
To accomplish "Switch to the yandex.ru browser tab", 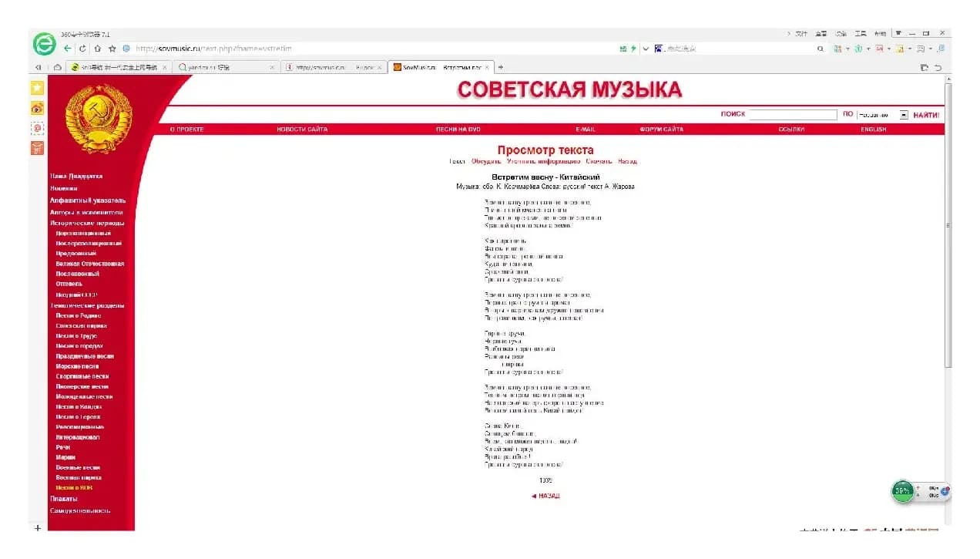I will pyautogui.click(x=223, y=68).
